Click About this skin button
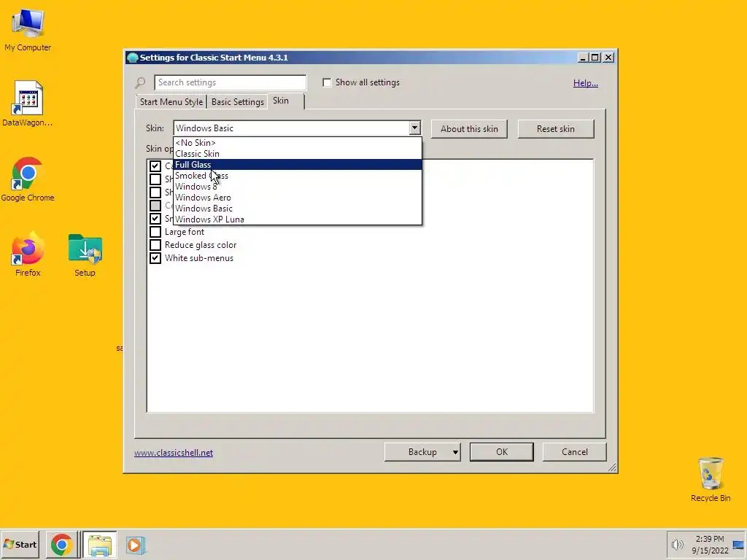This screenshot has height=560, width=747. (x=469, y=128)
